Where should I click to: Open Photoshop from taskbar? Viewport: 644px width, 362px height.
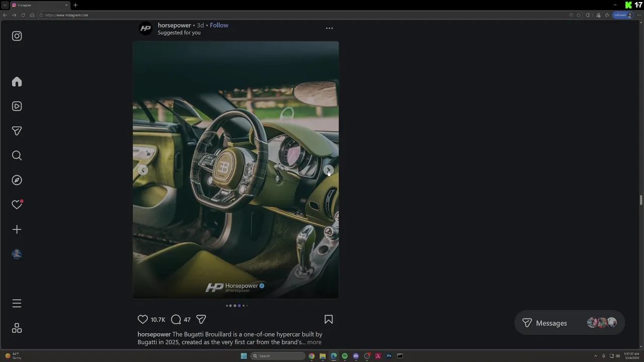pos(389,356)
